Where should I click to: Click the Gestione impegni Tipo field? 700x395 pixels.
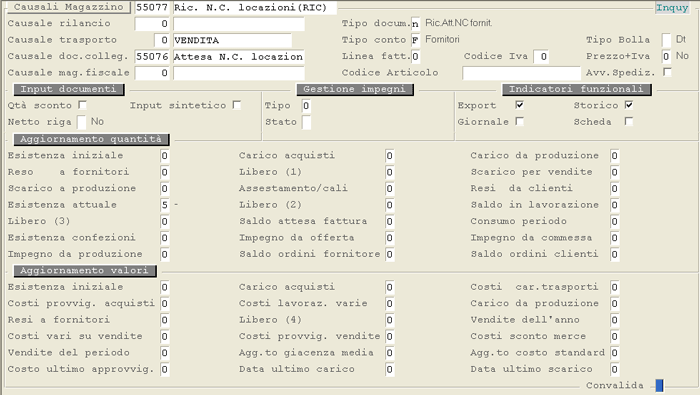(x=306, y=106)
